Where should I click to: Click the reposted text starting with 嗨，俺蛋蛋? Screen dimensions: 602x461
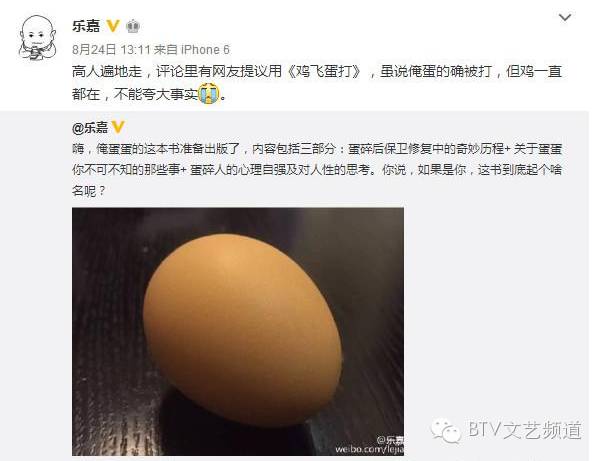click(317, 169)
